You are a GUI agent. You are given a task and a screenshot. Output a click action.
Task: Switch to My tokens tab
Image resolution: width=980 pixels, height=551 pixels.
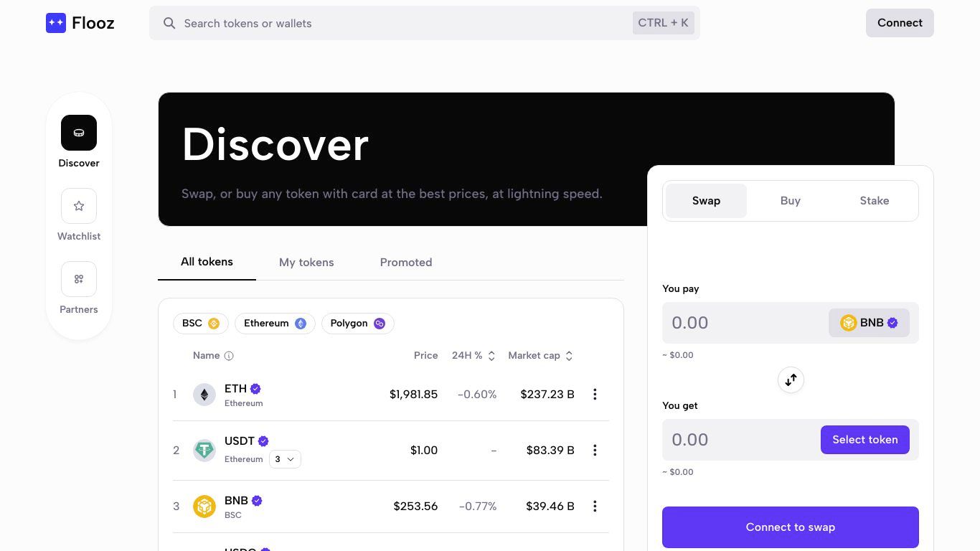point(306,263)
